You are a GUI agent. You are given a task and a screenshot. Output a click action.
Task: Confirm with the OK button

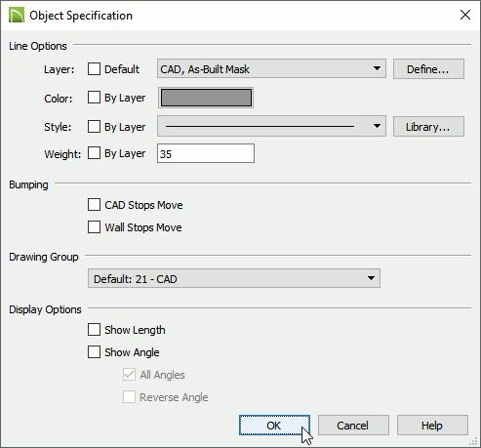point(274,426)
